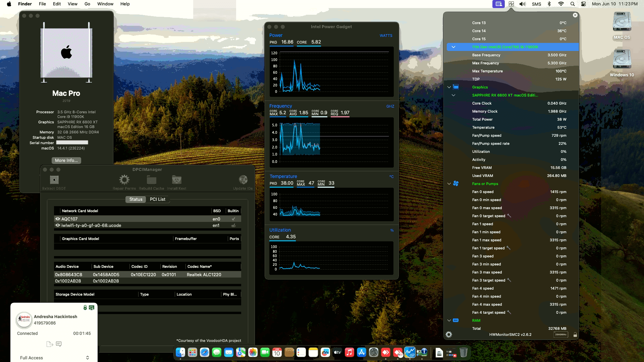The height and width of the screenshot is (362, 644).
Task: Click the lock toggle in HWMonitorSMC2 footer
Action: click(x=575, y=334)
